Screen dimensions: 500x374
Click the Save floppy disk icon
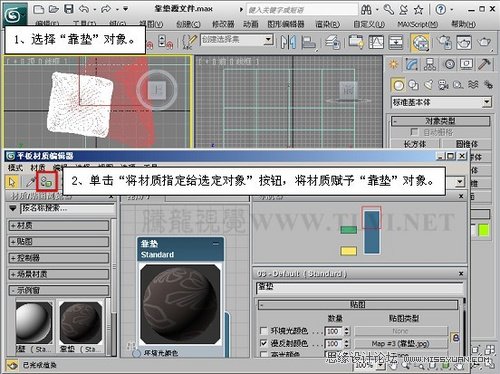[69, 9]
